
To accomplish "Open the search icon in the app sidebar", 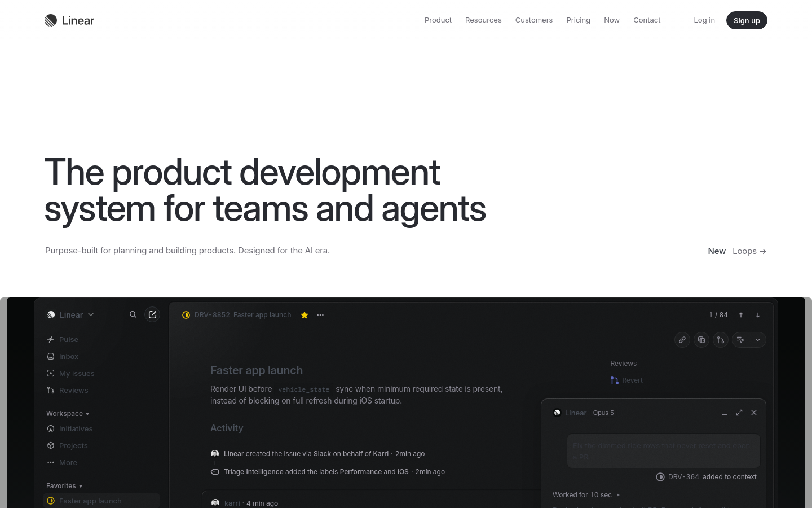I will pos(133,314).
